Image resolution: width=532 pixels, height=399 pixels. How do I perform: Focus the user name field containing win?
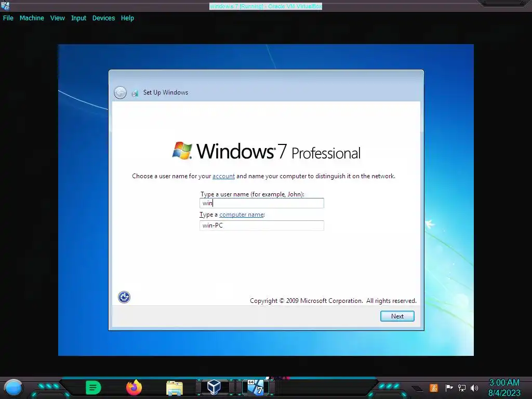click(262, 203)
